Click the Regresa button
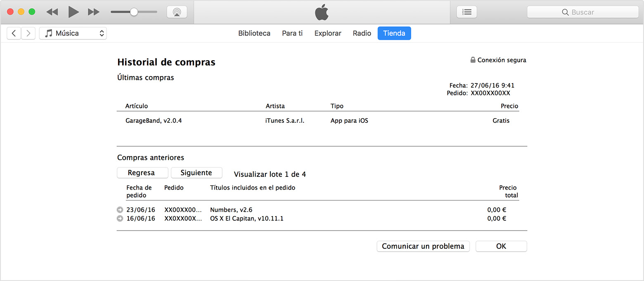 click(x=142, y=173)
